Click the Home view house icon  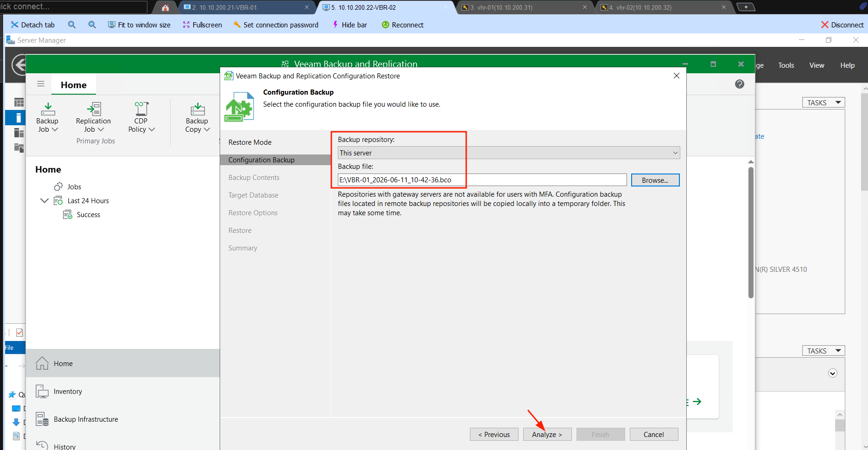42,363
